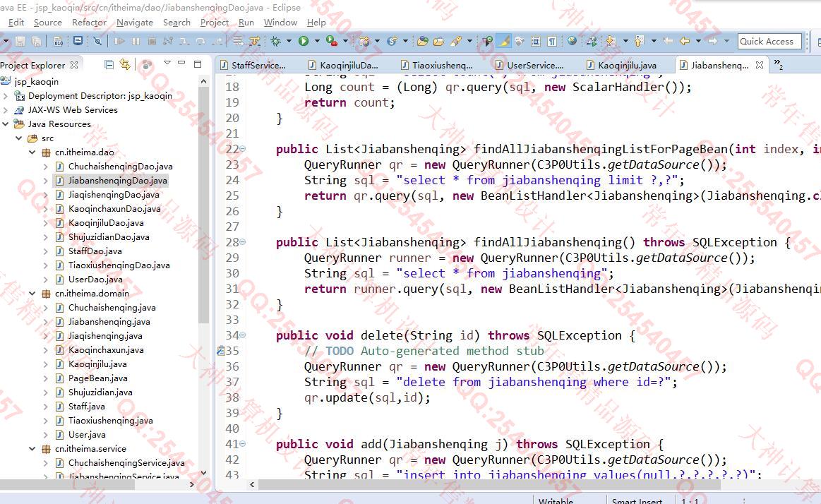
Task: Show the hidden editor tabs list
Action: [779, 64]
